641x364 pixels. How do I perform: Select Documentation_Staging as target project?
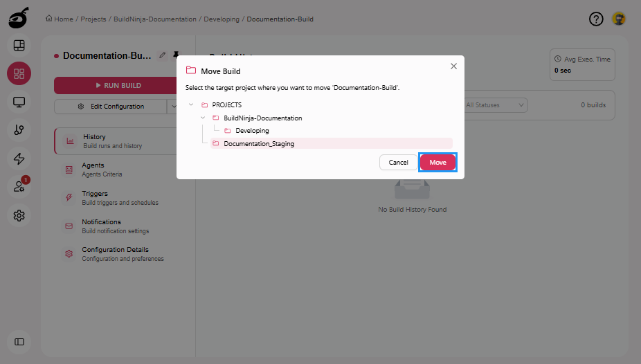tap(259, 144)
